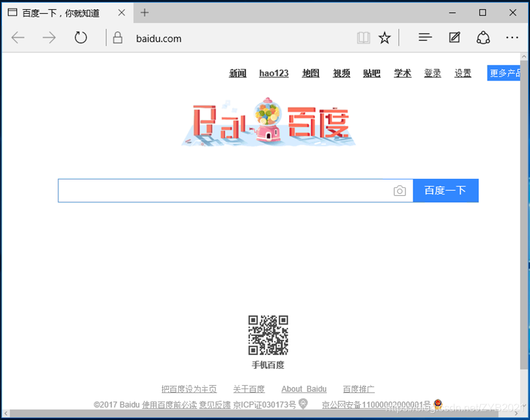Open the 新闻 news link
Image resolution: width=530 pixels, height=420 pixels.
238,73
